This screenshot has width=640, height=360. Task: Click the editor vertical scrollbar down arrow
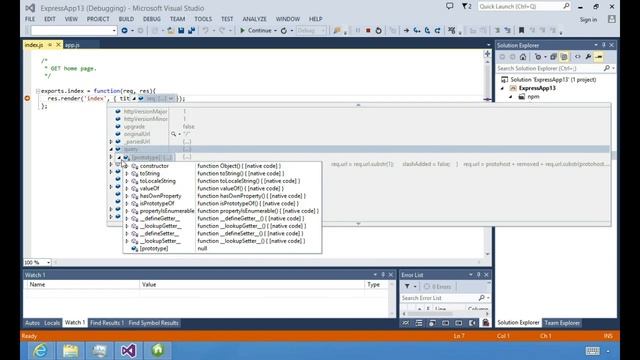[x=487, y=254]
